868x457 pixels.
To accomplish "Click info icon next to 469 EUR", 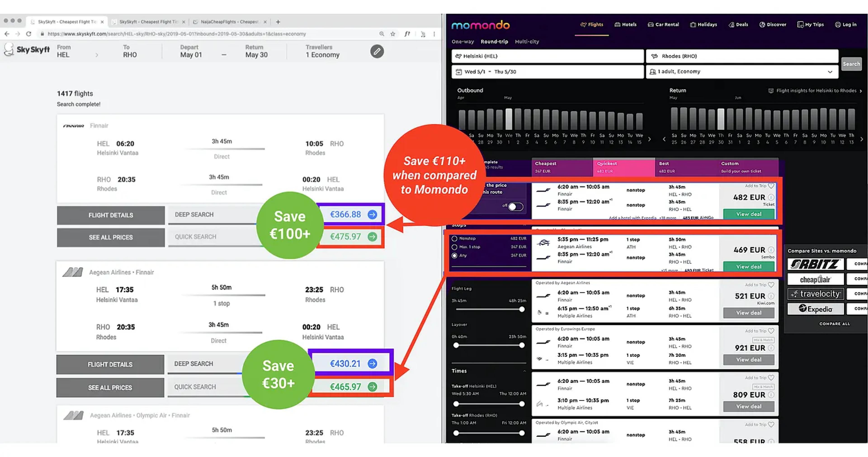I will click(771, 250).
